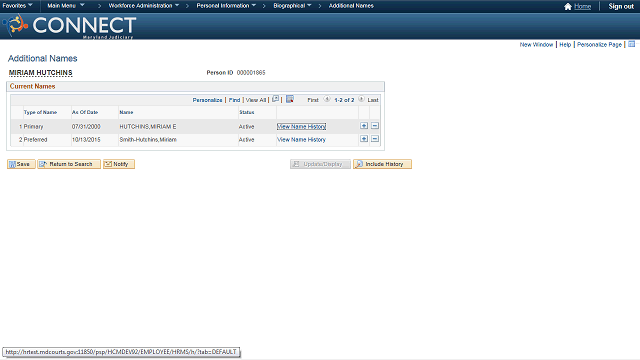This screenshot has width=640, height=360.
Task: Click the Additional Names page title
Action: [42, 58]
